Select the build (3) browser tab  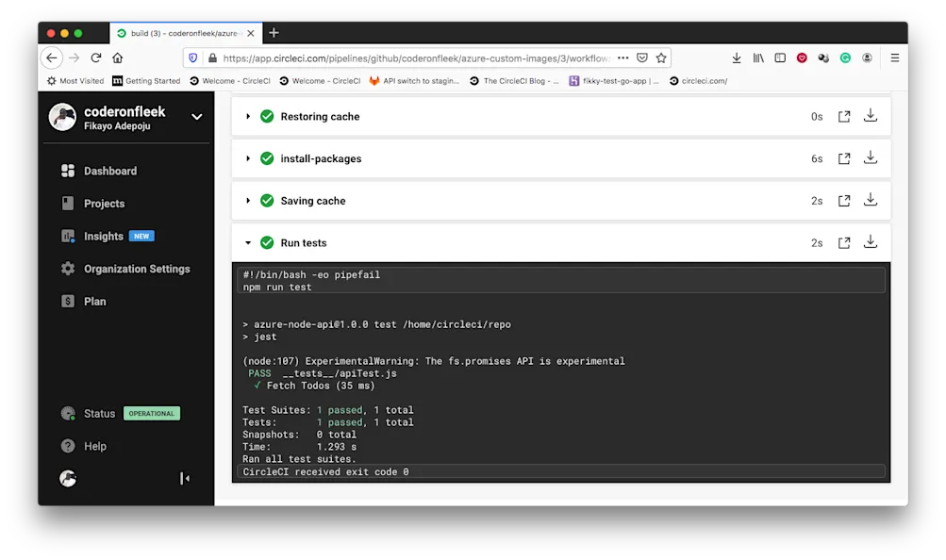[x=186, y=33]
